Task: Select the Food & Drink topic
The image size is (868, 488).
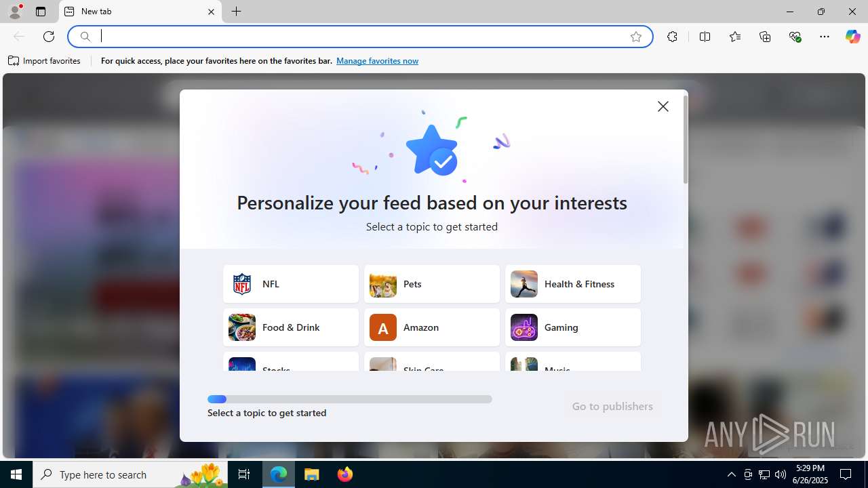Action: coord(291,327)
